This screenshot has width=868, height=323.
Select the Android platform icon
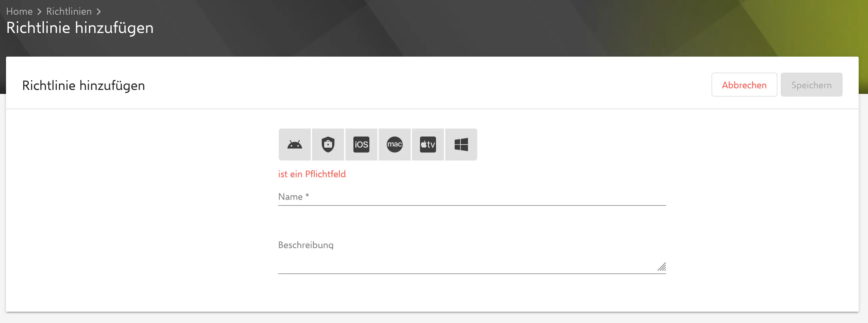pyautogui.click(x=294, y=145)
